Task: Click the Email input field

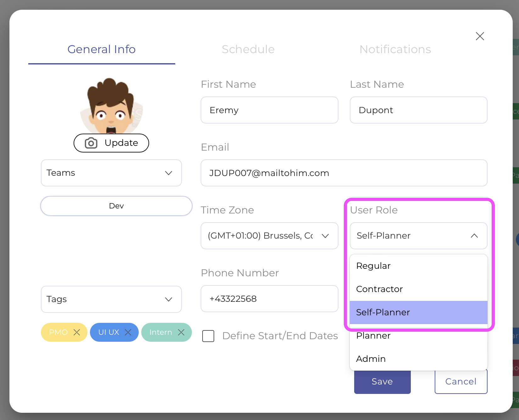Action: (344, 173)
